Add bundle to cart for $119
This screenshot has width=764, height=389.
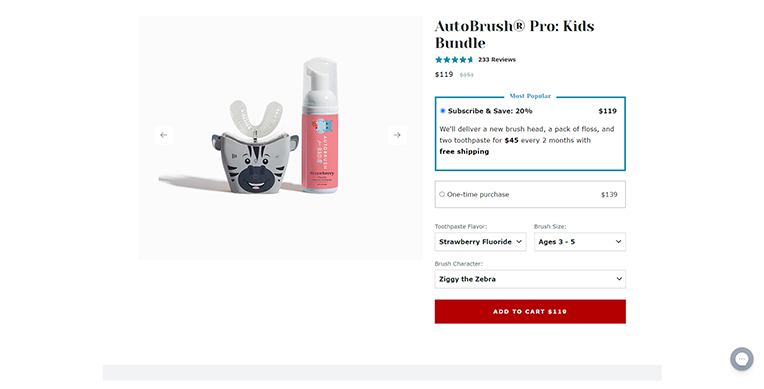tap(530, 311)
